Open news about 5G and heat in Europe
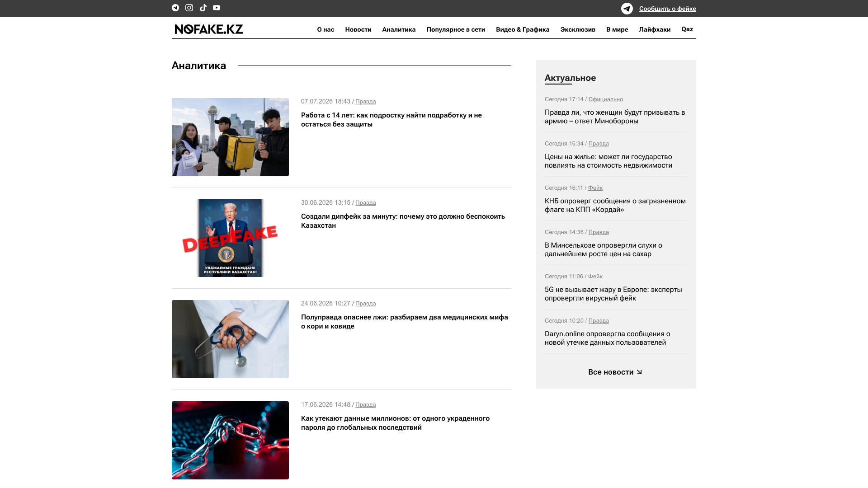This screenshot has width=868, height=488. click(x=613, y=294)
